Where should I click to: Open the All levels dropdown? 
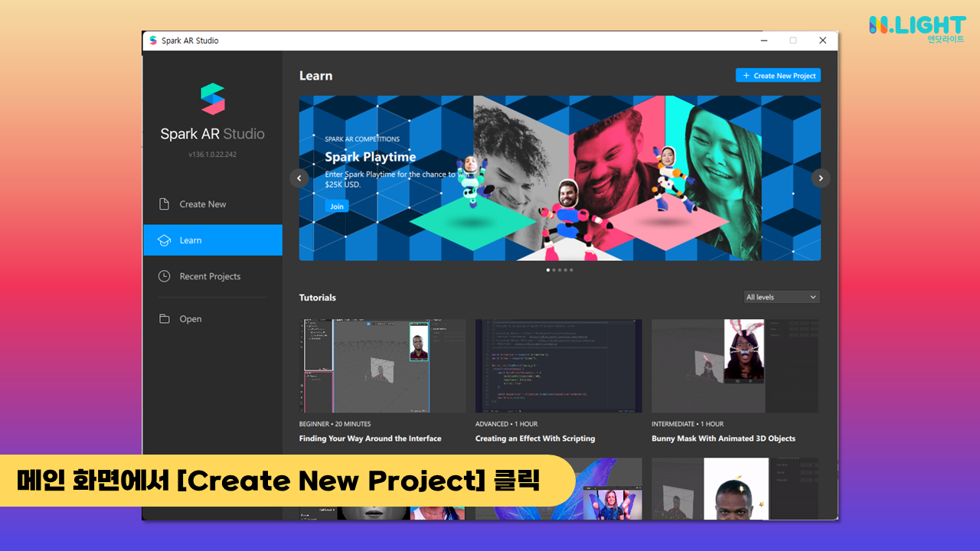click(x=782, y=297)
